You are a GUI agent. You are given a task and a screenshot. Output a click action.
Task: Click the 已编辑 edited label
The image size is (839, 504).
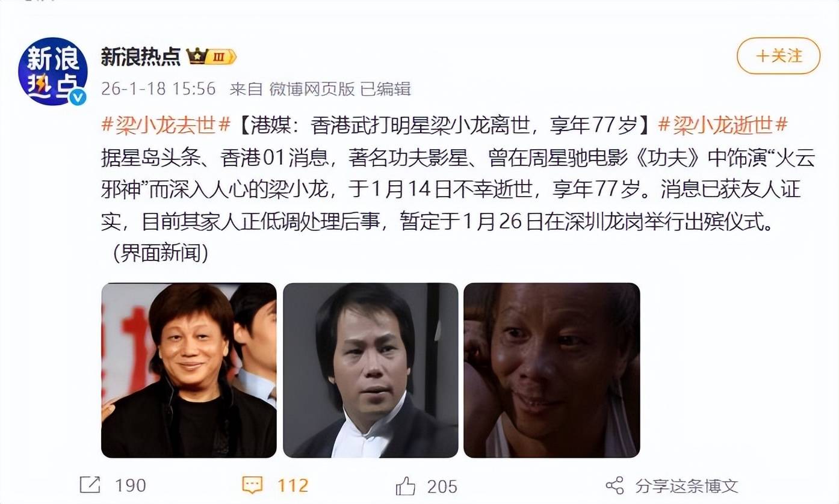(x=385, y=88)
